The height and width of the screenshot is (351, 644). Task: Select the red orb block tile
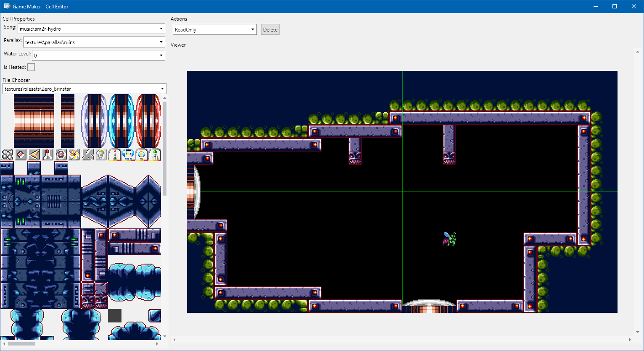point(21,155)
